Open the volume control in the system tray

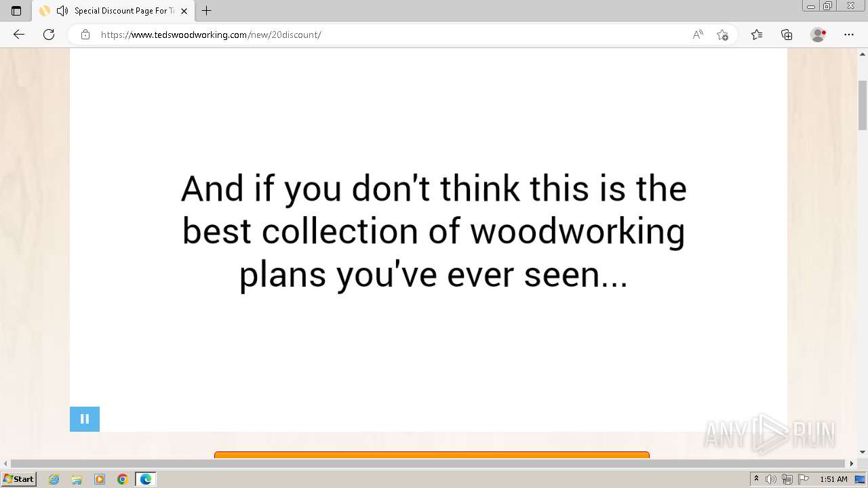pyautogui.click(x=772, y=479)
